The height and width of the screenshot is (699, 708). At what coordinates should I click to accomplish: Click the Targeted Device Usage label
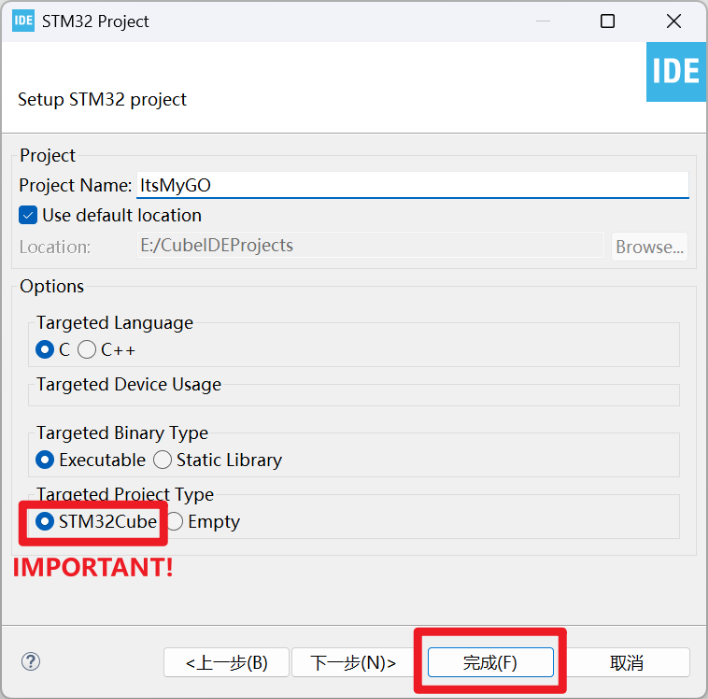coord(129,384)
